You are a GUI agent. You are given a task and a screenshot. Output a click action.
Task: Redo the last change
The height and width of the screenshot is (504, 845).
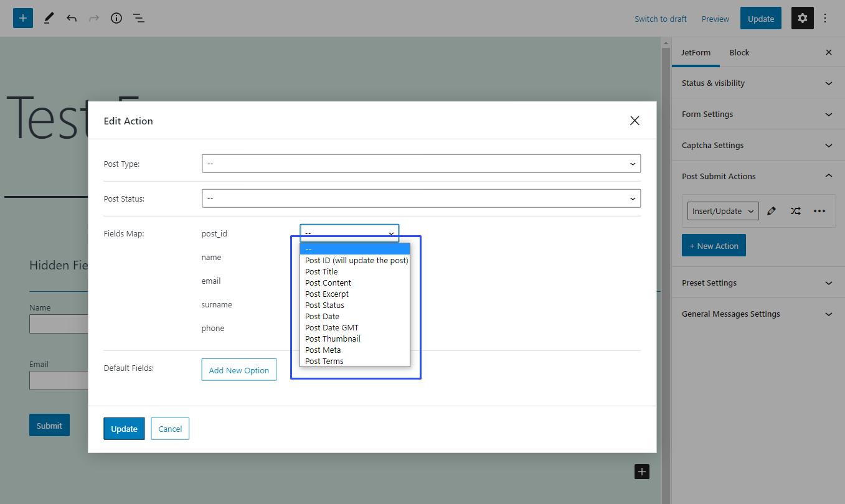[x=93, y=18]
